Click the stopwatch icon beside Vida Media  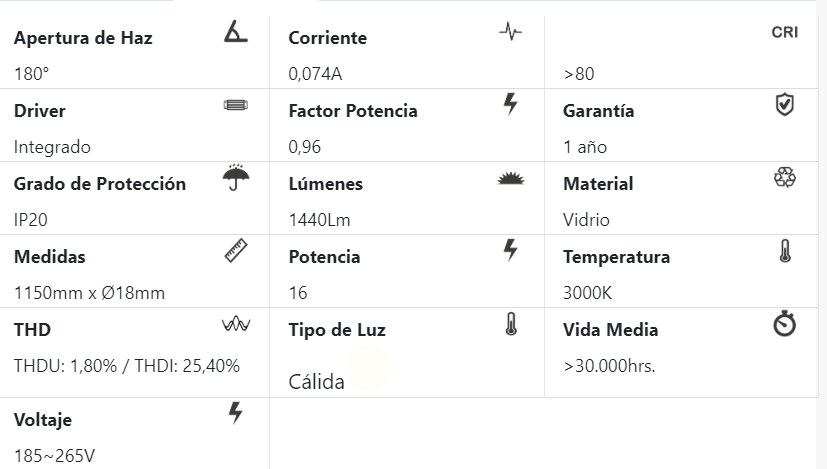(785, 324)
